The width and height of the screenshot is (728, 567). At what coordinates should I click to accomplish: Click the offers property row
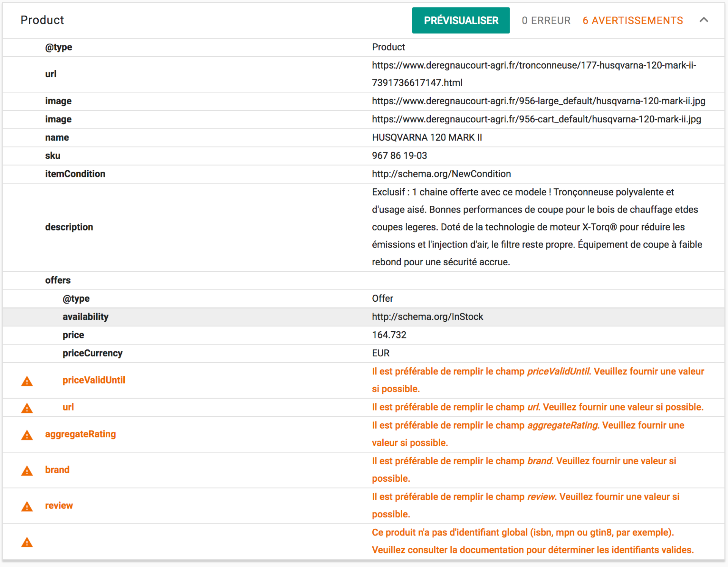58,280
